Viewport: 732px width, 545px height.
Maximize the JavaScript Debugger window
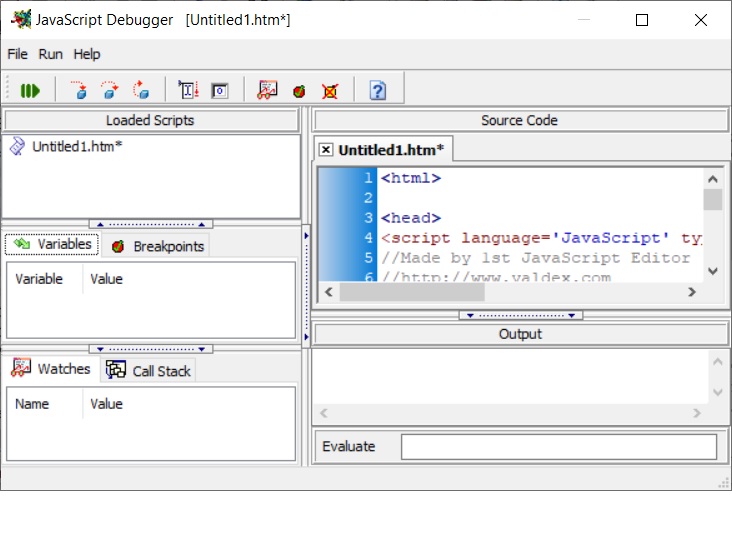point(642,20)
